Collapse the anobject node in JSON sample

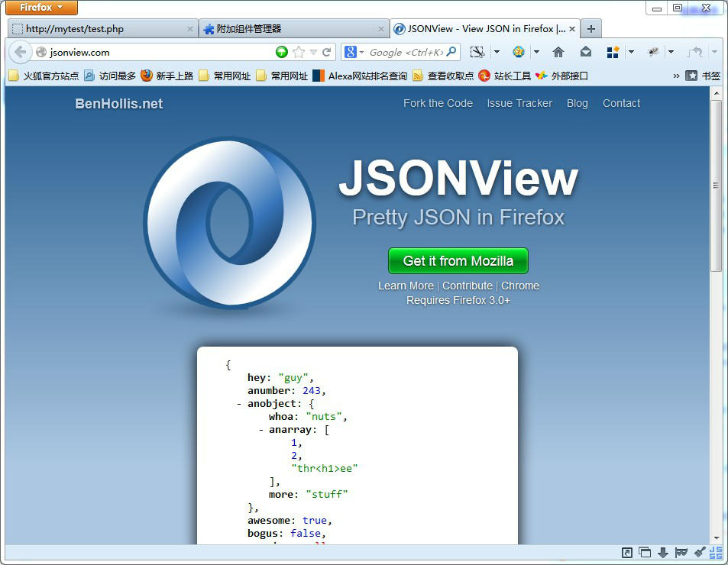tap(238, 404)
